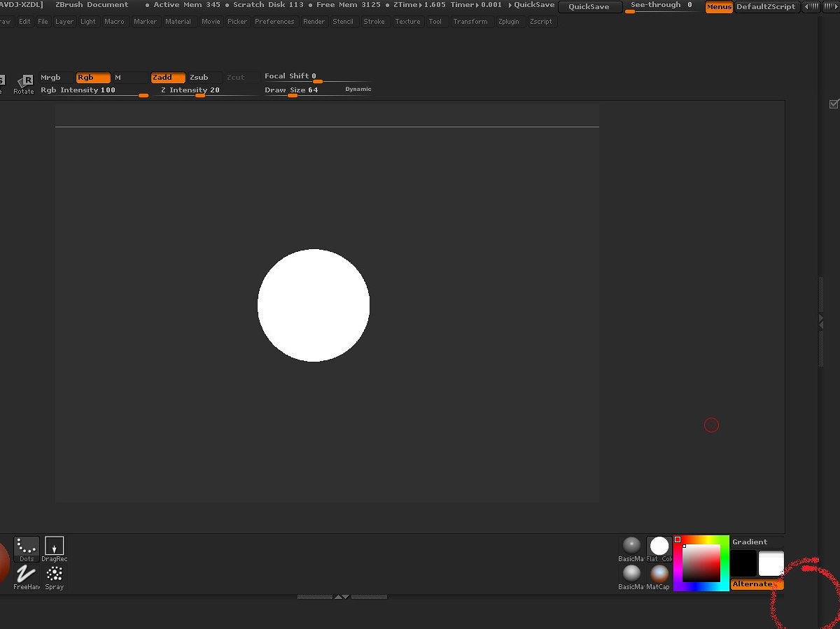
Task: Click the white circle on the canvas
Action: click(x=314, y=305)
